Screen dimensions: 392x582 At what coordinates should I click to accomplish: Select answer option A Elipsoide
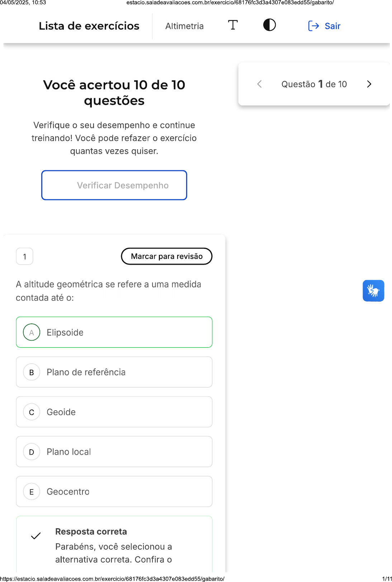click(114, 332)
